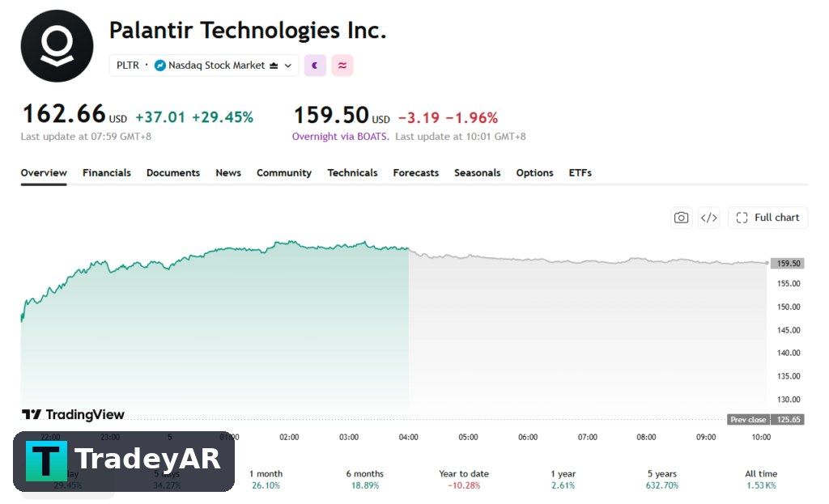Screen dimensions: 829x504
Task: Open the Technicals tab
Action: pos(352,173)
